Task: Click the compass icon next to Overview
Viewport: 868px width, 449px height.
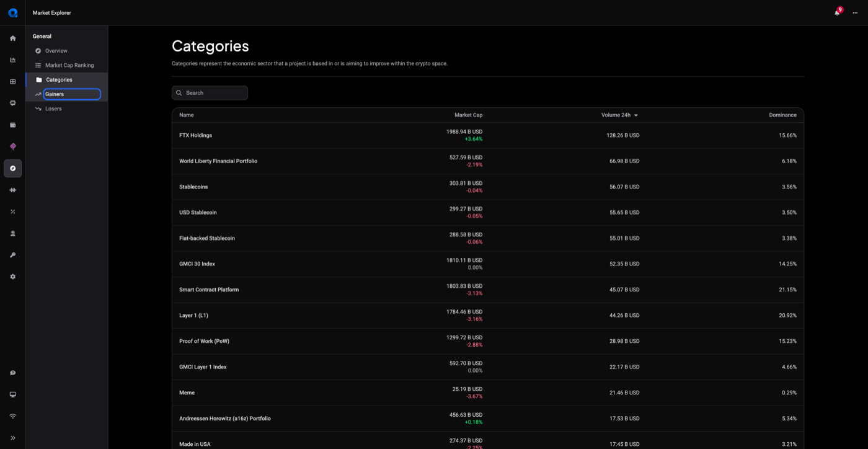Action: pyautogui.click(x=38, y=51)
